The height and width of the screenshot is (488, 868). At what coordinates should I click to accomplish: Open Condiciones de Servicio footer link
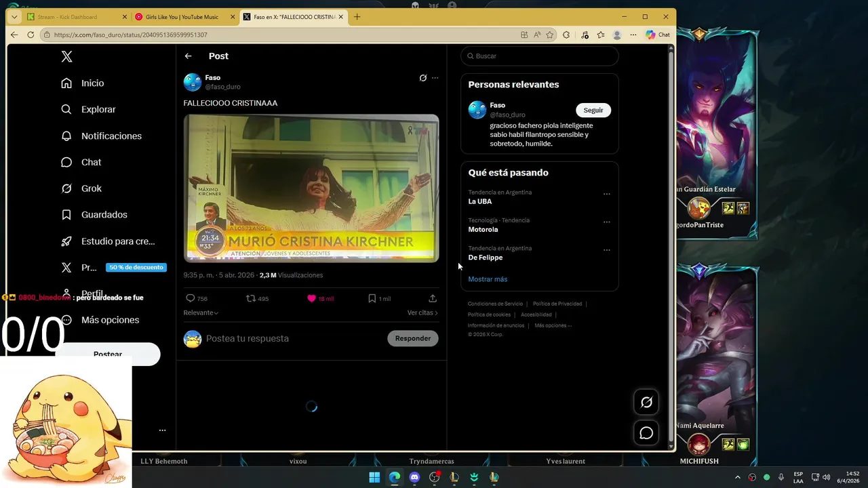(495, 304)
